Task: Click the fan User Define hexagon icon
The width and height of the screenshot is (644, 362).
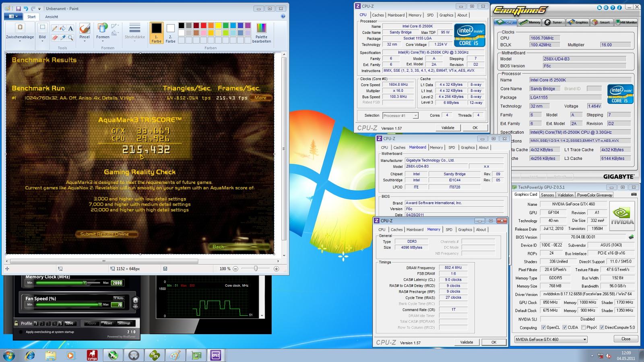Action: tap(136, 302)
